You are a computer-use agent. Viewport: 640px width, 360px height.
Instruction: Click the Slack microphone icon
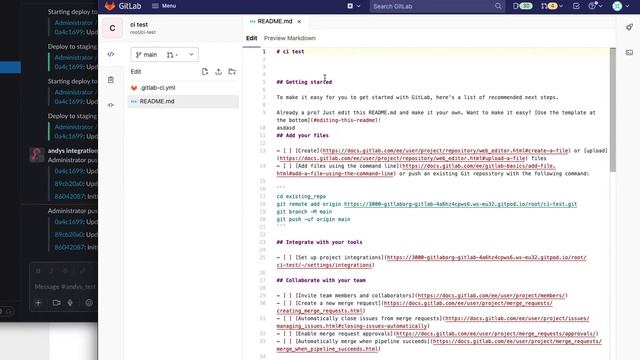[x=70, y=303]
